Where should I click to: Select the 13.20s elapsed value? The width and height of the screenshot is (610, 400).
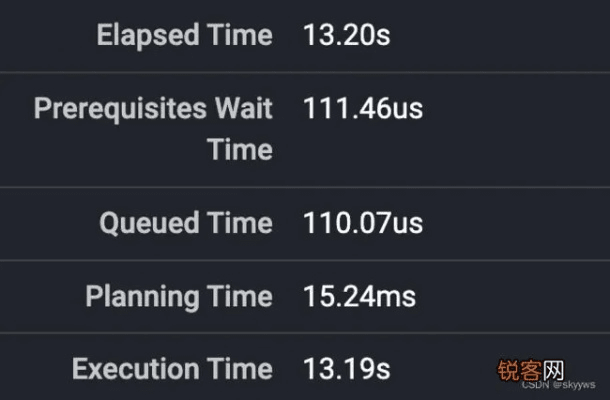click(346, 35)
